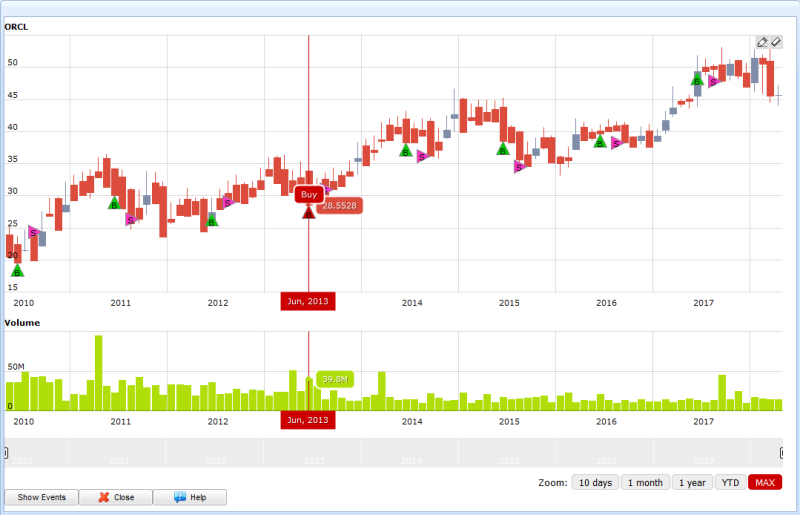The image size is (800, 515).
Task: Click the green B marker near 2017
Action: (x=697, y=79)
